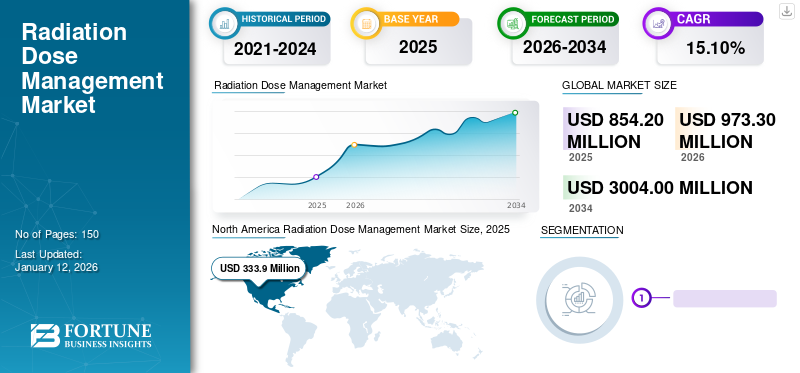Click the Historical Period bar chart icon

224,23
